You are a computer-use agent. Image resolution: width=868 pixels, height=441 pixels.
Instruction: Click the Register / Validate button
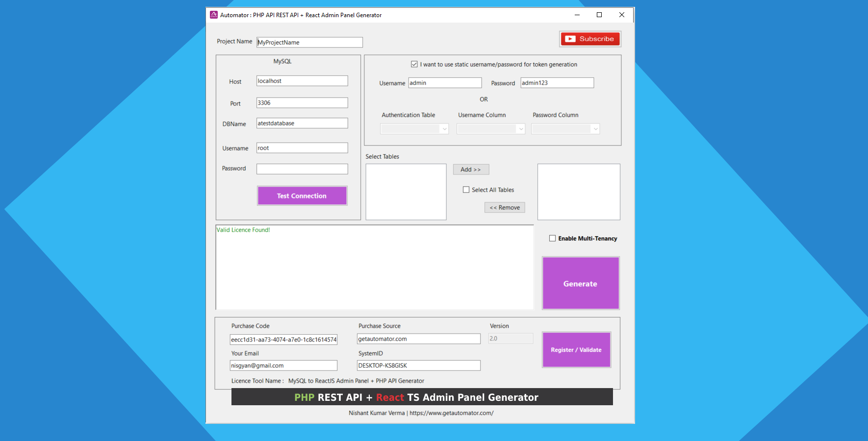576,350
